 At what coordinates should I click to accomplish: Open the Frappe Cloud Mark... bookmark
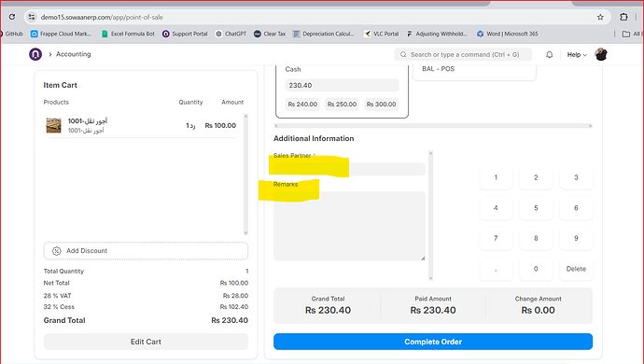(61, 34)
